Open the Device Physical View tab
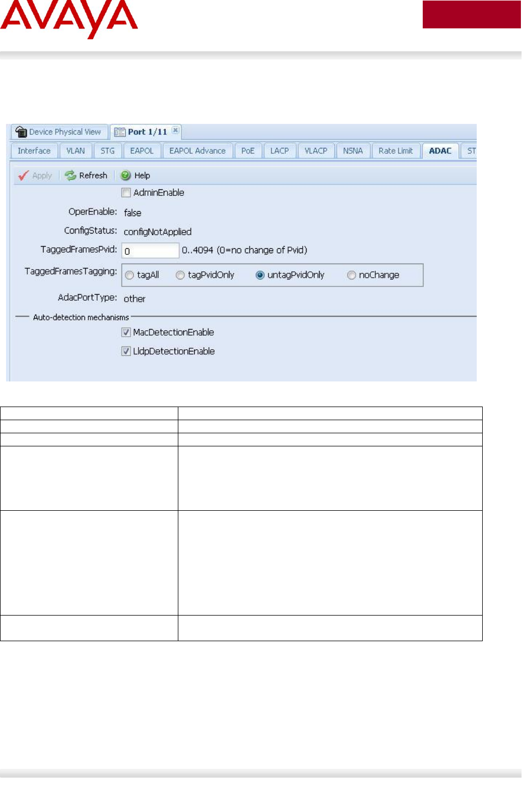Screen dimensions: 522x812 point(59,132)
